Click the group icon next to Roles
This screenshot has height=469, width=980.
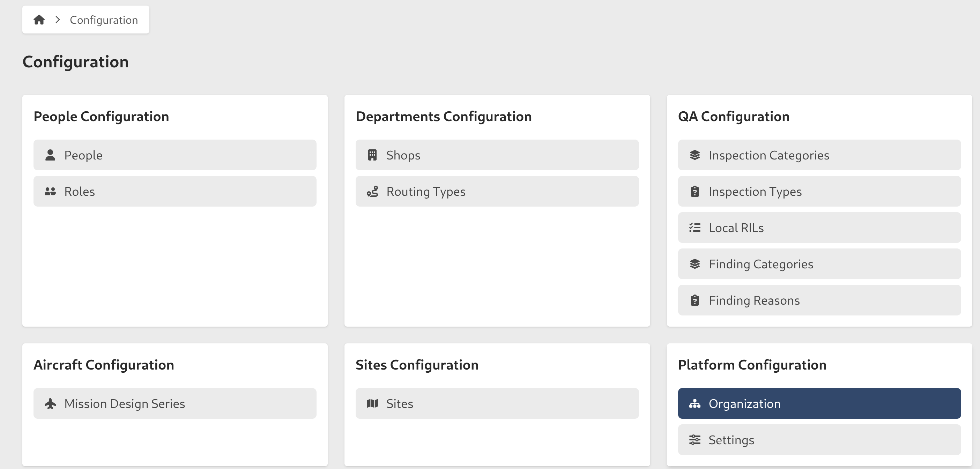pos(50,191)
